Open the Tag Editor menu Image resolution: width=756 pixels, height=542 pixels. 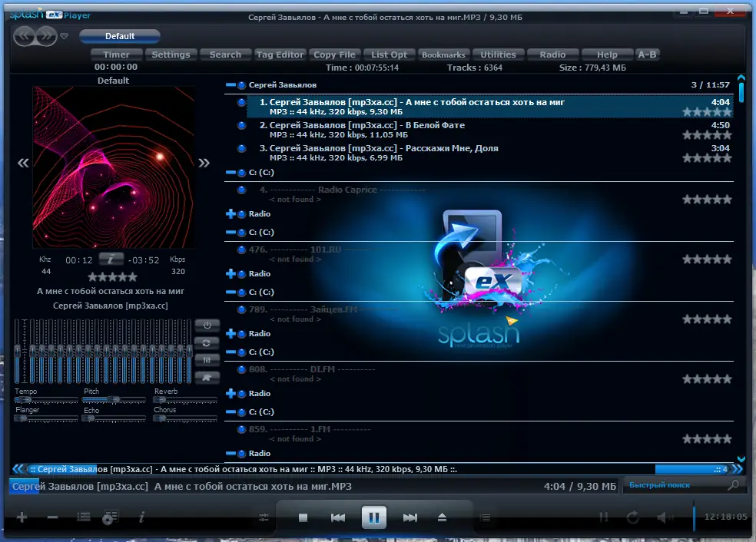pos(280,55)
